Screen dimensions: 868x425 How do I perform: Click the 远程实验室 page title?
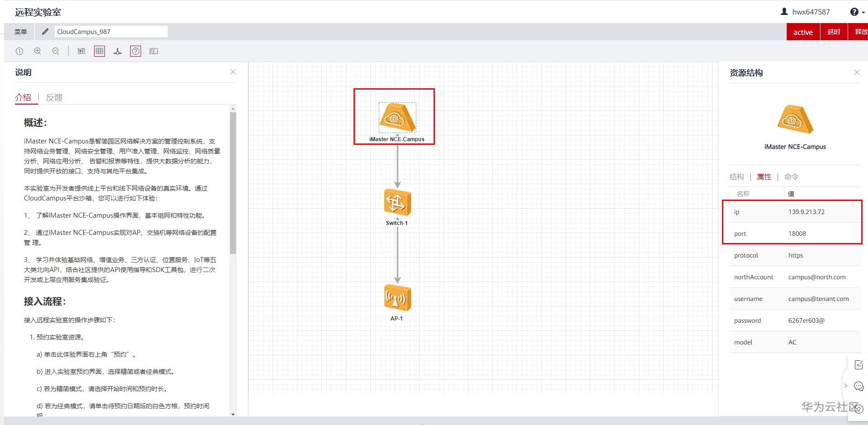38,12
